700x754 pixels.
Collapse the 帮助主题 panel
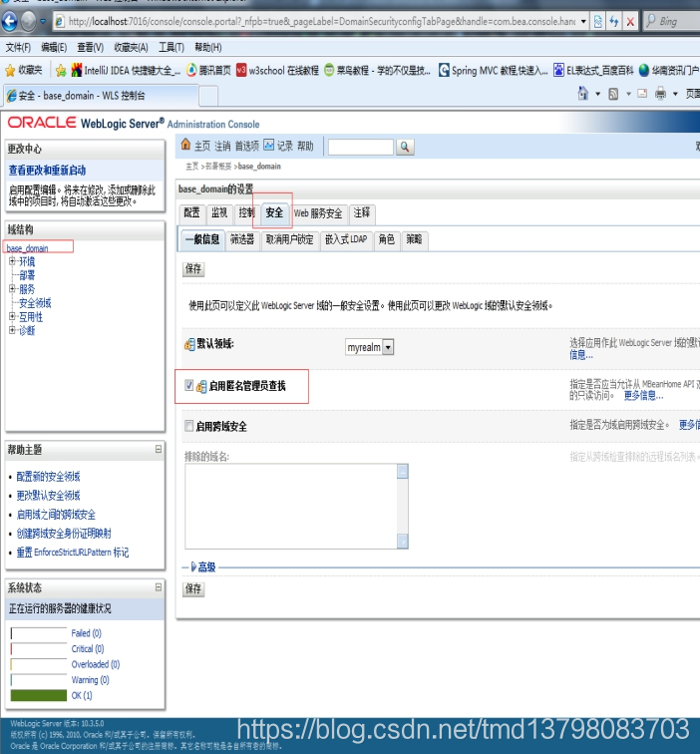click(x=159, y=449)
